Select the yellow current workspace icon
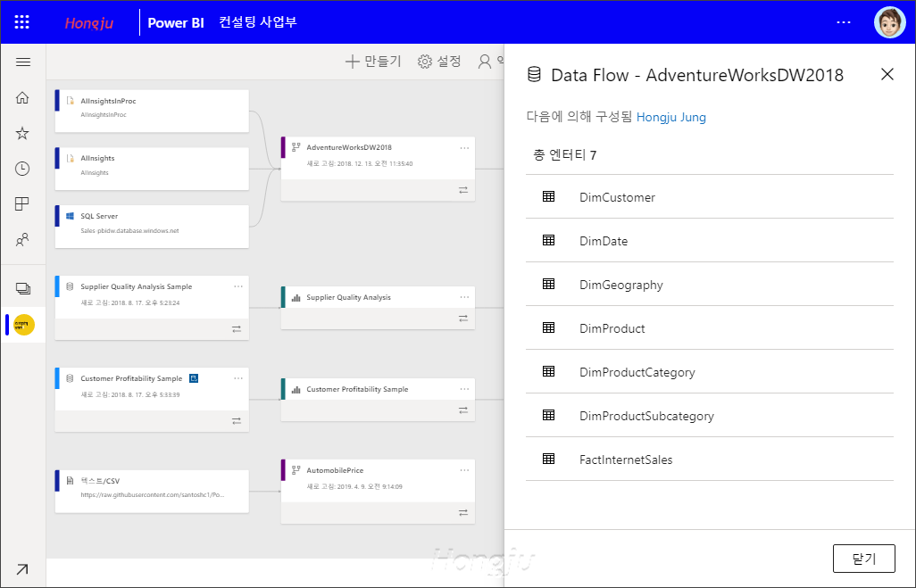 (x=24, y=325)
